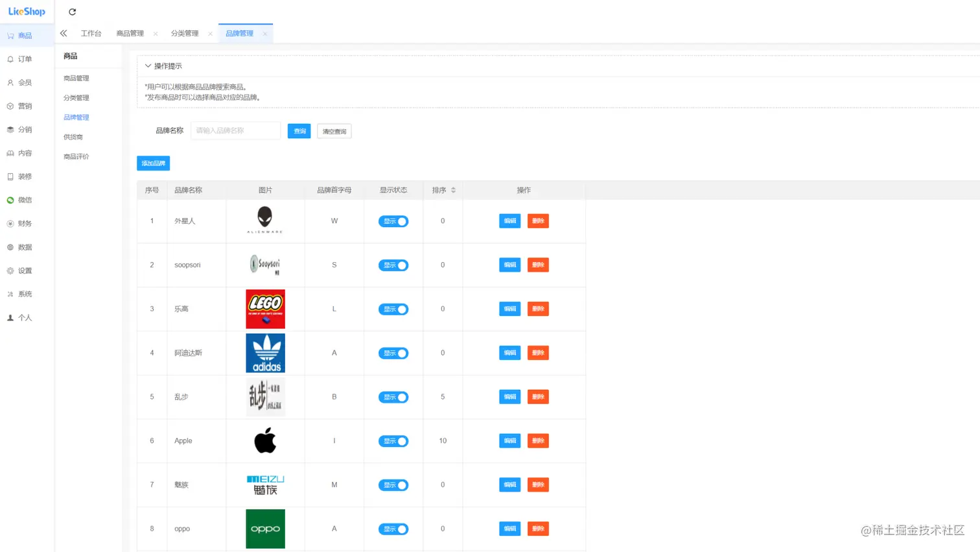Click the MEIZU logo thumbnail

coord(266,485)
